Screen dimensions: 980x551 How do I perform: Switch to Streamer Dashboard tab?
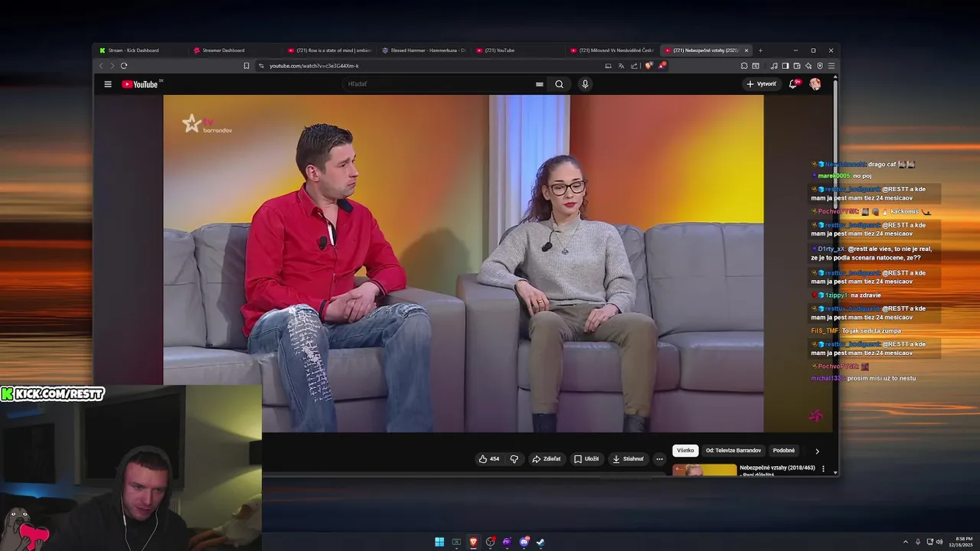click(234, 51)
